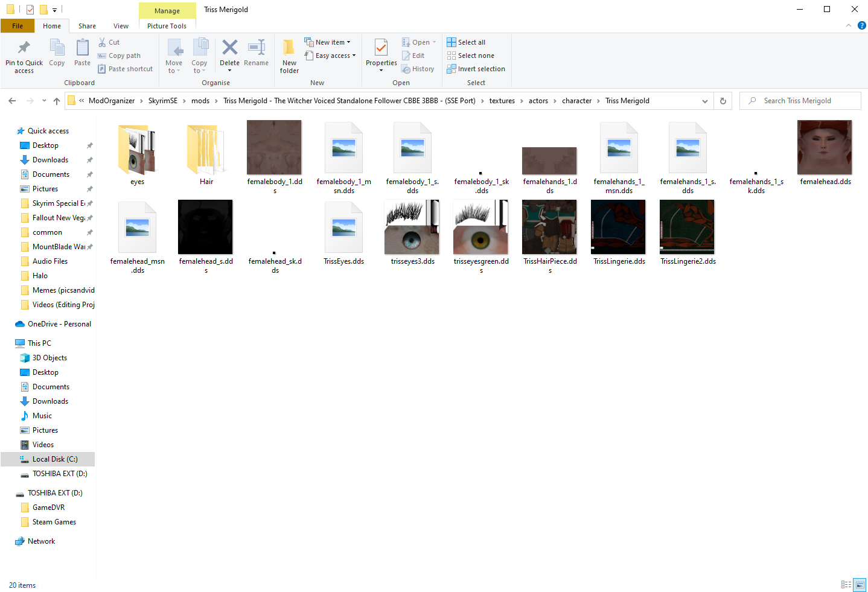Open the View ribbon tab
This screenshot has height=592, width=868.
coord(121,26)
